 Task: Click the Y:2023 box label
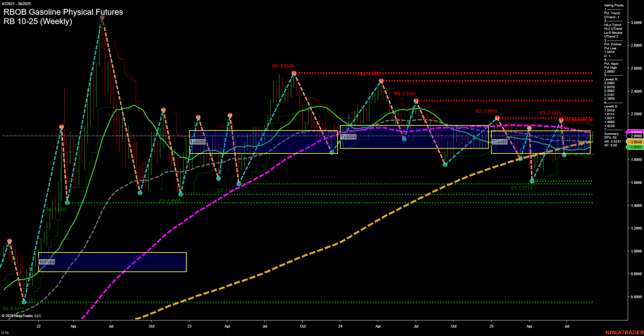198,142
